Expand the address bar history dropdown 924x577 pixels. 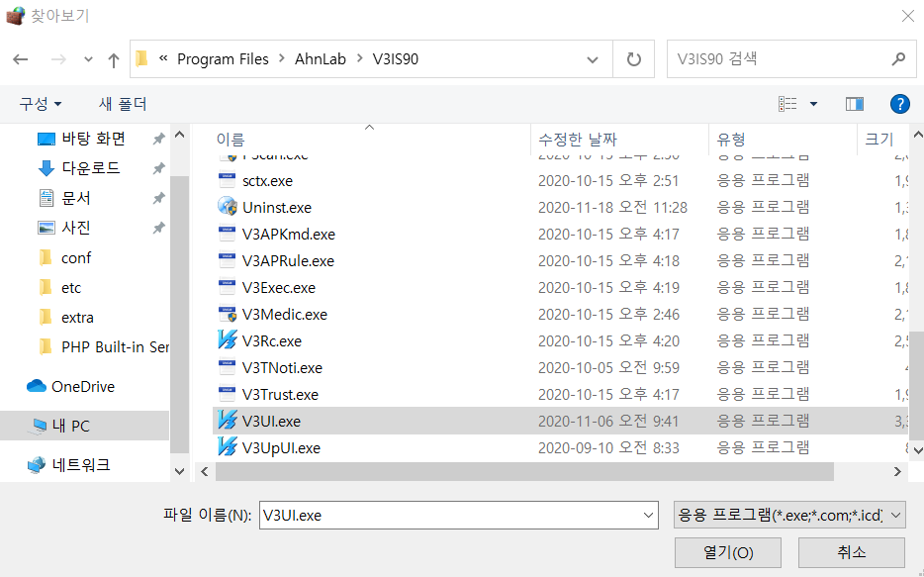point(593,59)
